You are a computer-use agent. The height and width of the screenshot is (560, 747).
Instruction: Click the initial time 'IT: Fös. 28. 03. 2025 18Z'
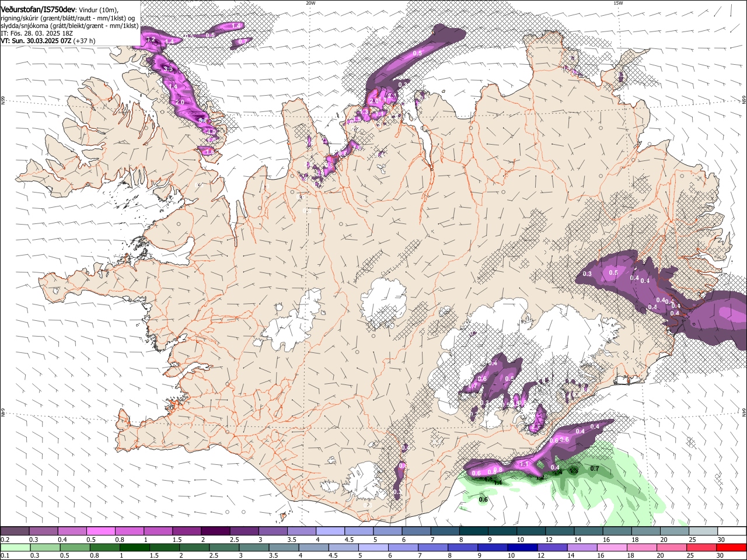click(37, 33)
